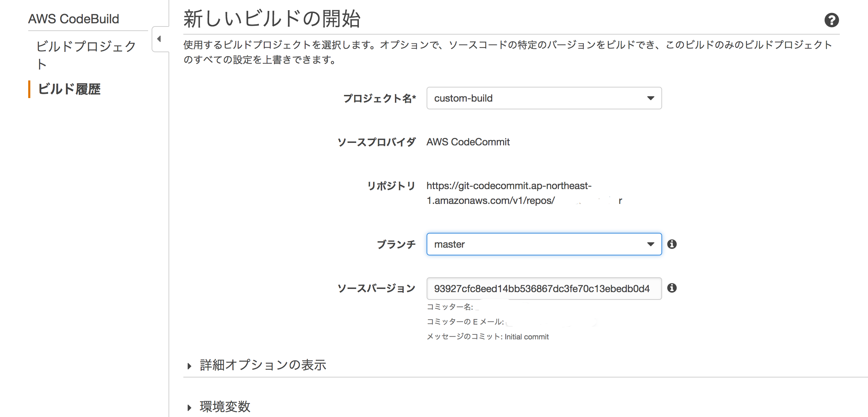Image resolution: width=868 pixels, height=417 pixels.
Task: Select ビルド履歴 in the sidebar
Action: [69, 90]
